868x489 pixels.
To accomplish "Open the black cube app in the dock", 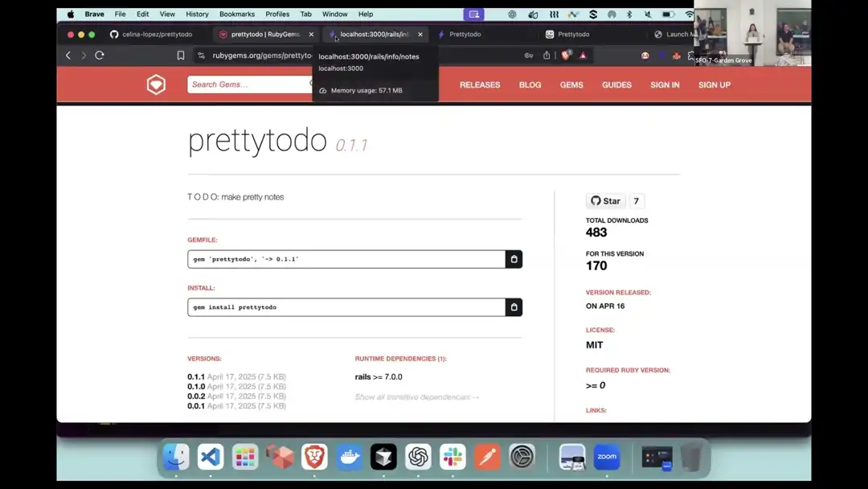I will [383, 457].
